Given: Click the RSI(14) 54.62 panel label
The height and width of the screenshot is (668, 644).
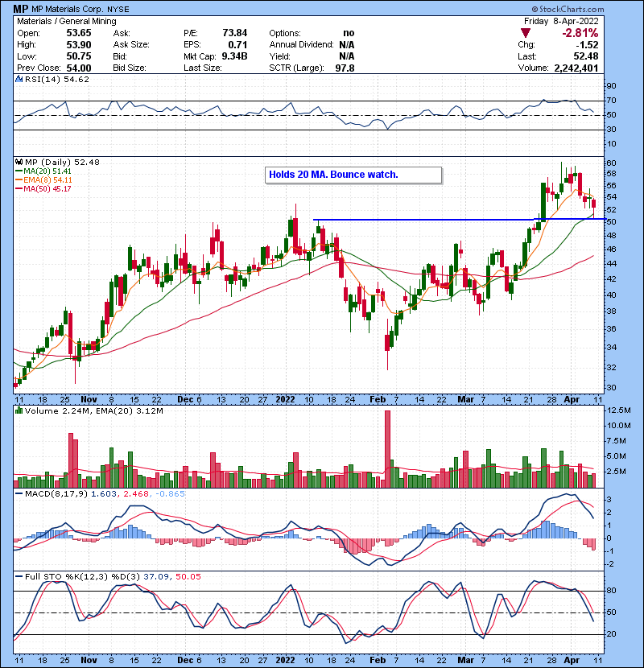Looking at the screenshot, I should 57,79.
